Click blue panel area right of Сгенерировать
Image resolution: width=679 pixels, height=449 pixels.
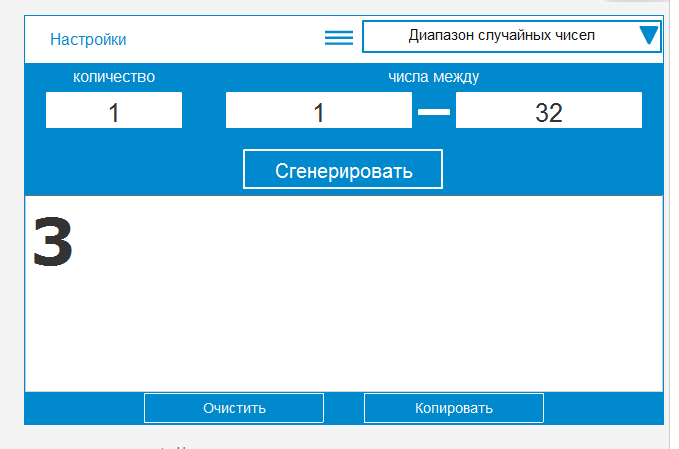tap(550, 169)
